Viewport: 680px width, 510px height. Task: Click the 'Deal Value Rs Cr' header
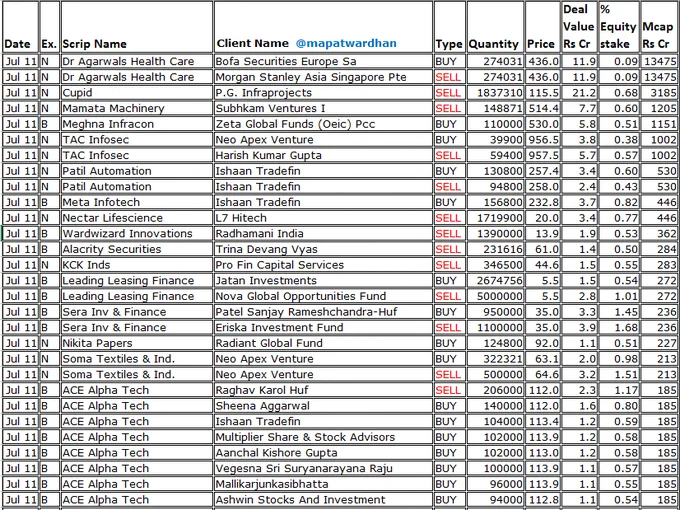point(579,26)
